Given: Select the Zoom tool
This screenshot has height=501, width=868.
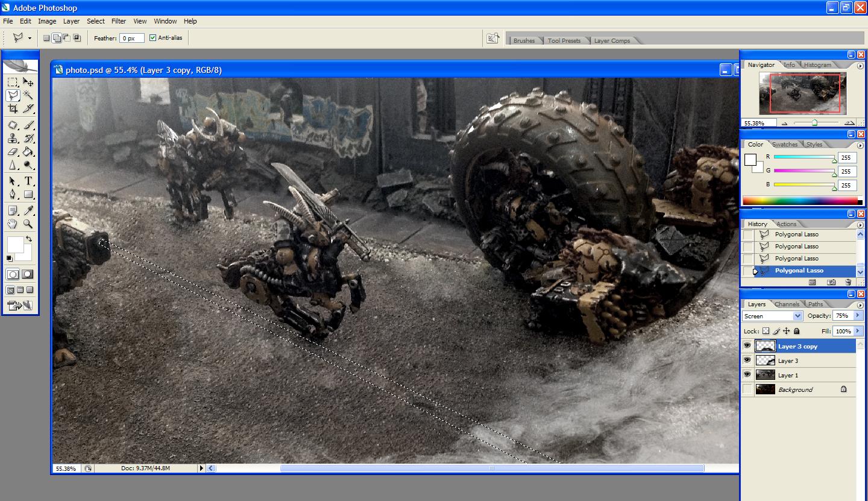Looking at the screenshot, I should [x=28, y=224].
